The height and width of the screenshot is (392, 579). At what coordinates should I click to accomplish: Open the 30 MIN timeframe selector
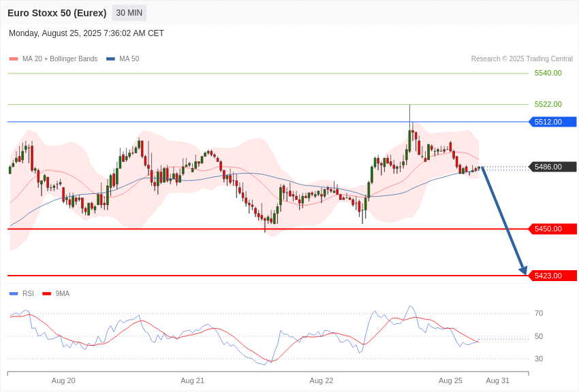pos(129,12)
